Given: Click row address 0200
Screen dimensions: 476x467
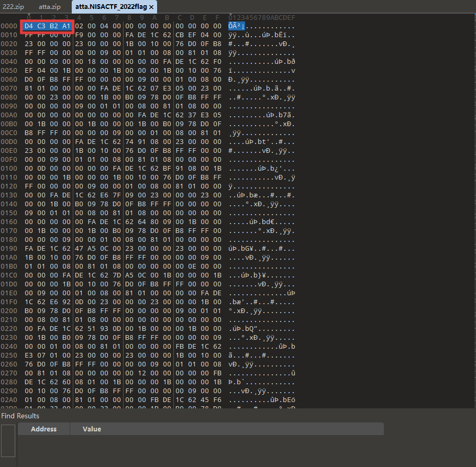Looking at the screenshot, I should coord(8,310).
